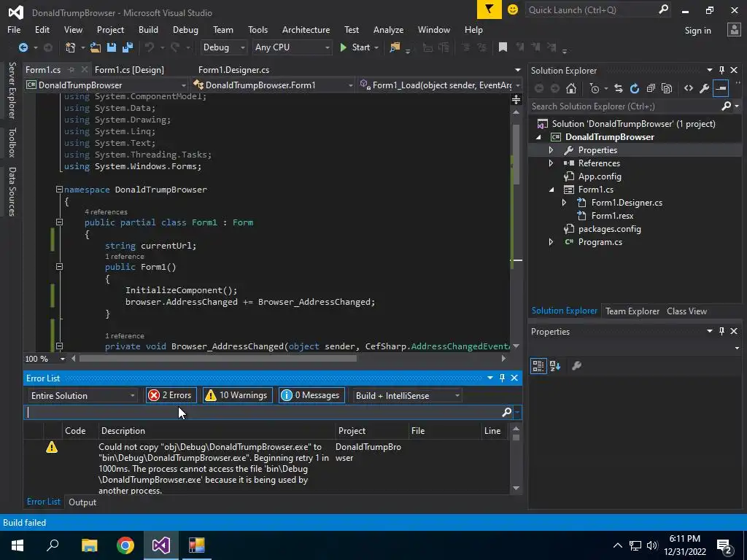Viewport: 747px width, 560px height.
Task: Click the editor vertical scrollbar thumb
Action: click(x=516, y=155)
